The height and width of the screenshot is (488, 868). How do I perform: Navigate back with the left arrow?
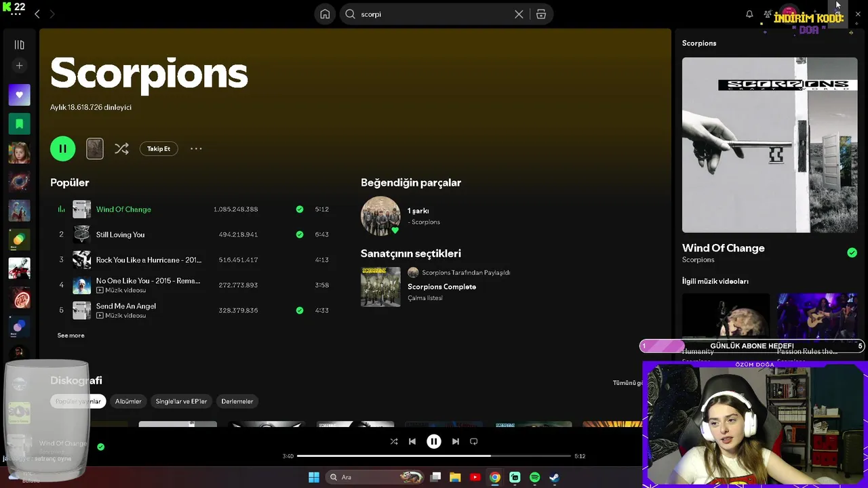37,14
